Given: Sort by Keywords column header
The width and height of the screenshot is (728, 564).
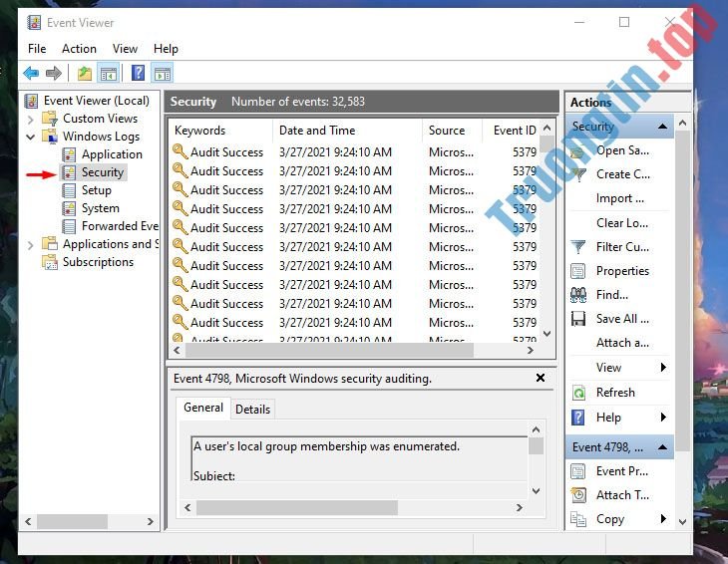Looking at the screenshot, I should pyautogui.click(x=220, y=131).
